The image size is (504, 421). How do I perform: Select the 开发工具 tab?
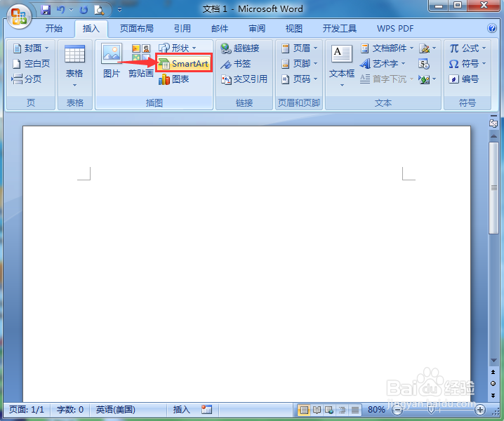click(340, 29)
